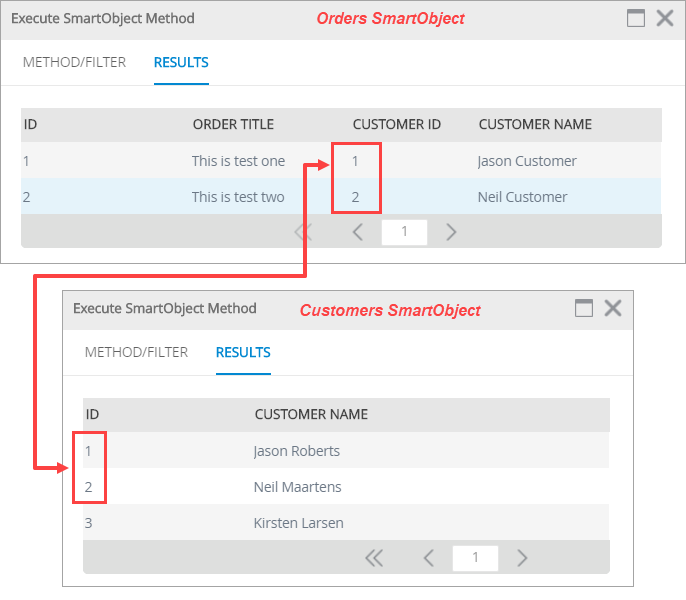Image resolution: width=686 pixels, height=600 pixels.
Task: Maximize the Orders SmartObject window
Action: (x=635, y=18)
